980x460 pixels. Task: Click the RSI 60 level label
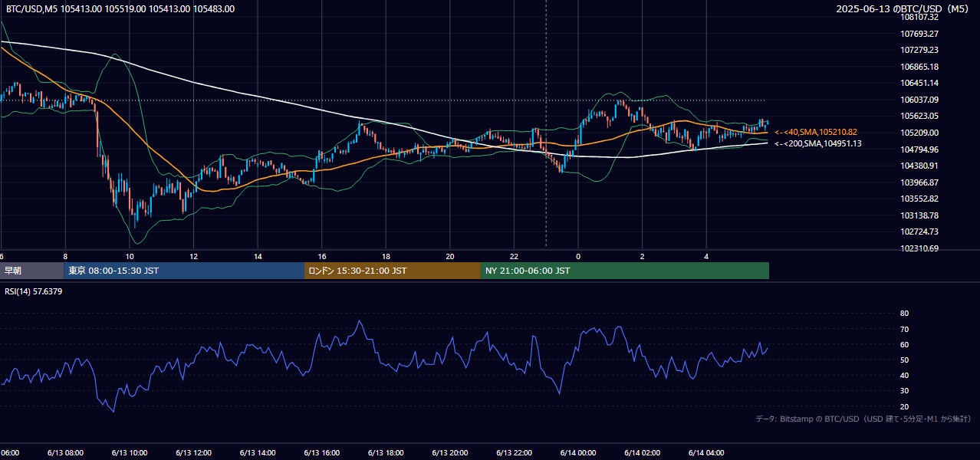tap(904, 344)
